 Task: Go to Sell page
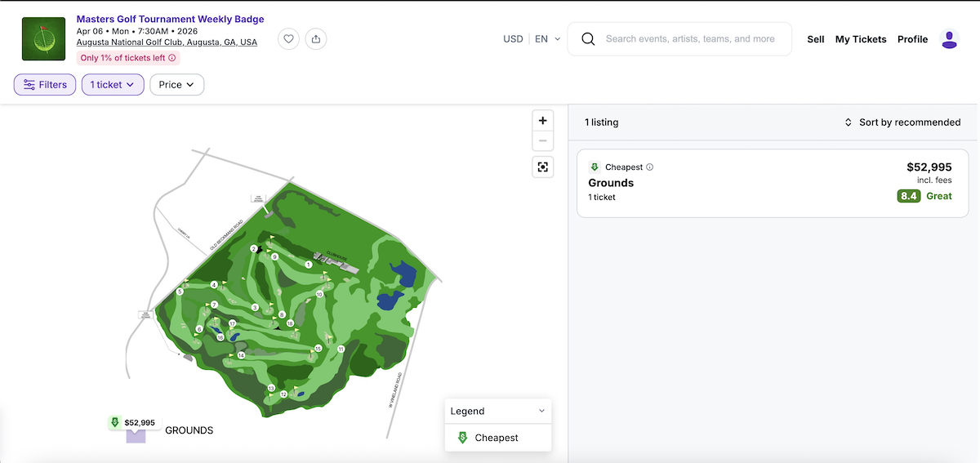(x=816, y=39)
